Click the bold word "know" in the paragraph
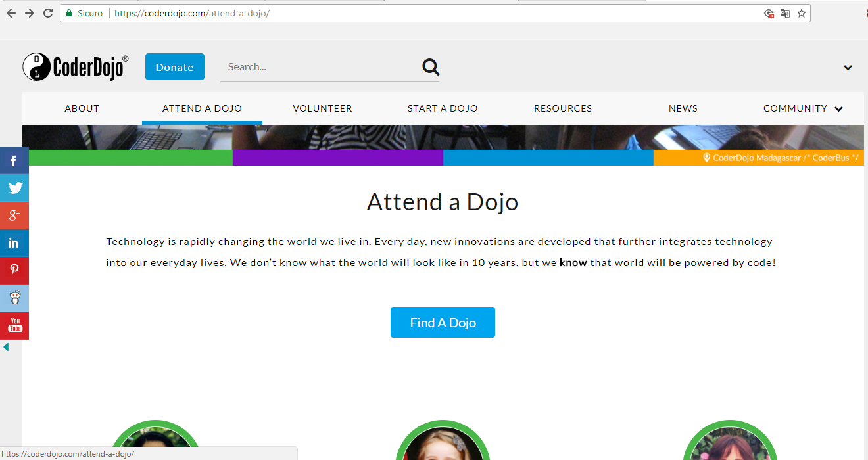868x460 pixels. 573,263
